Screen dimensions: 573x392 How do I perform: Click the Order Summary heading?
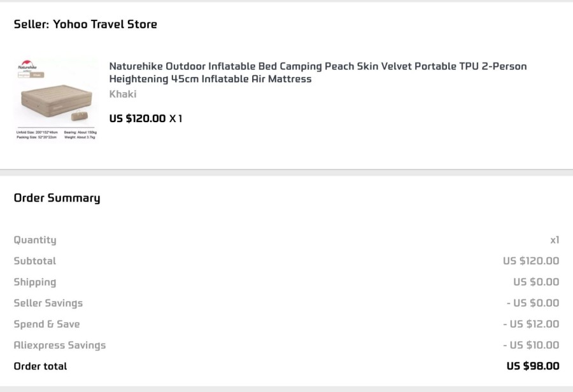click(x=57, y=198)
